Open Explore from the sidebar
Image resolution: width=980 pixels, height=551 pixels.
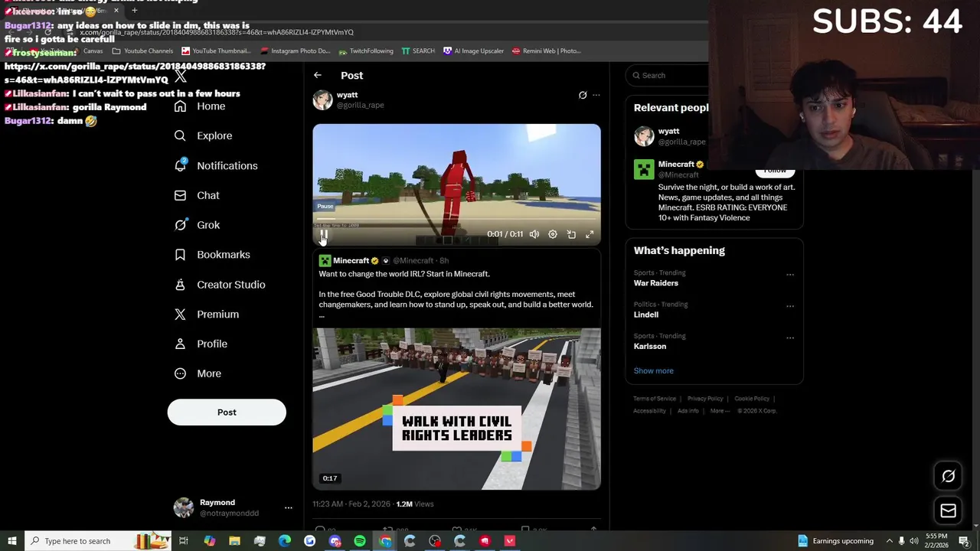pyautogui.click(x=203, y=135)
